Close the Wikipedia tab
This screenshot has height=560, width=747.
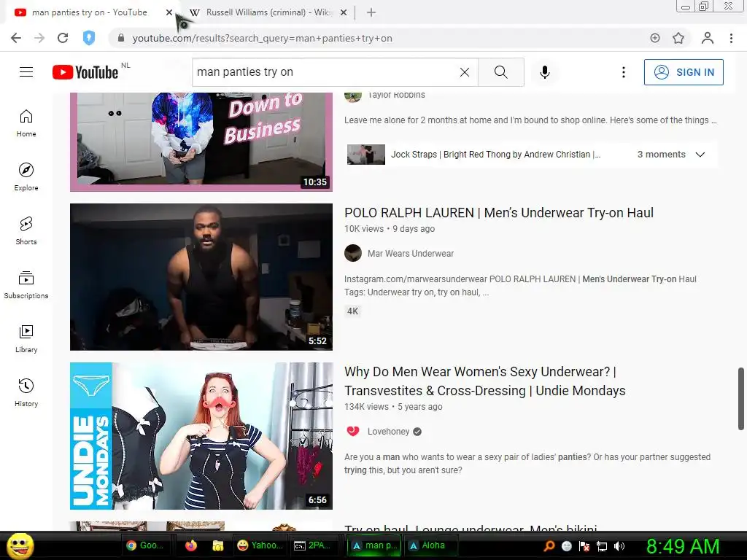click(x=344, y=13)
